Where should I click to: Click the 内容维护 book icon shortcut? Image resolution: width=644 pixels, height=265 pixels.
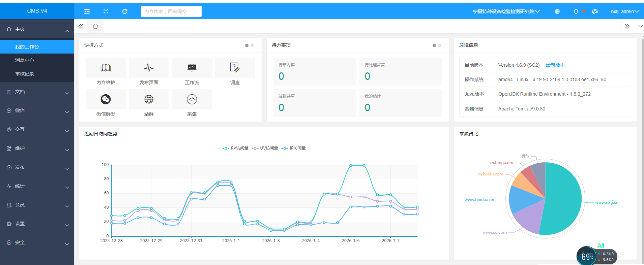click(106, 68)
